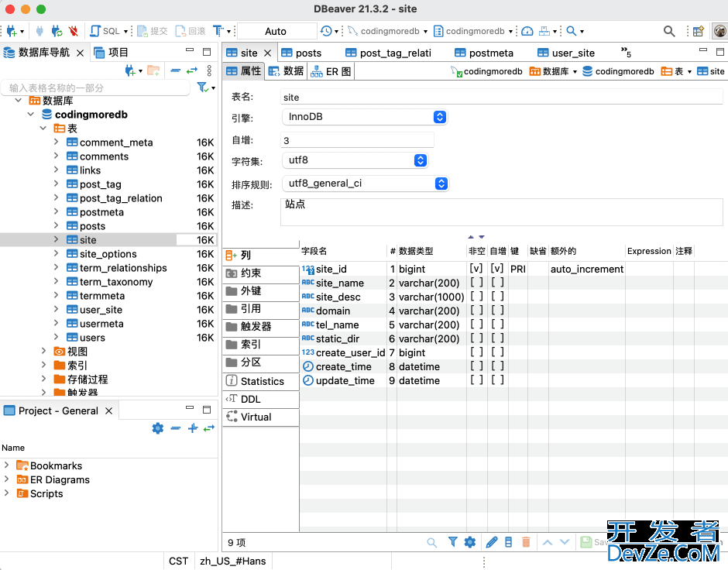
Task: Click the filter funnel in navigator
Action: (x=202, y=88)
